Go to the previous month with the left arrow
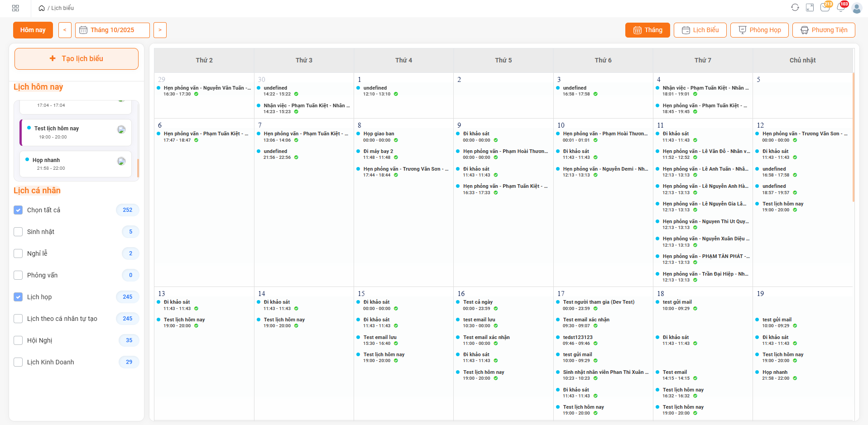This screenshot has height=425, width=868. coord(65,30)
